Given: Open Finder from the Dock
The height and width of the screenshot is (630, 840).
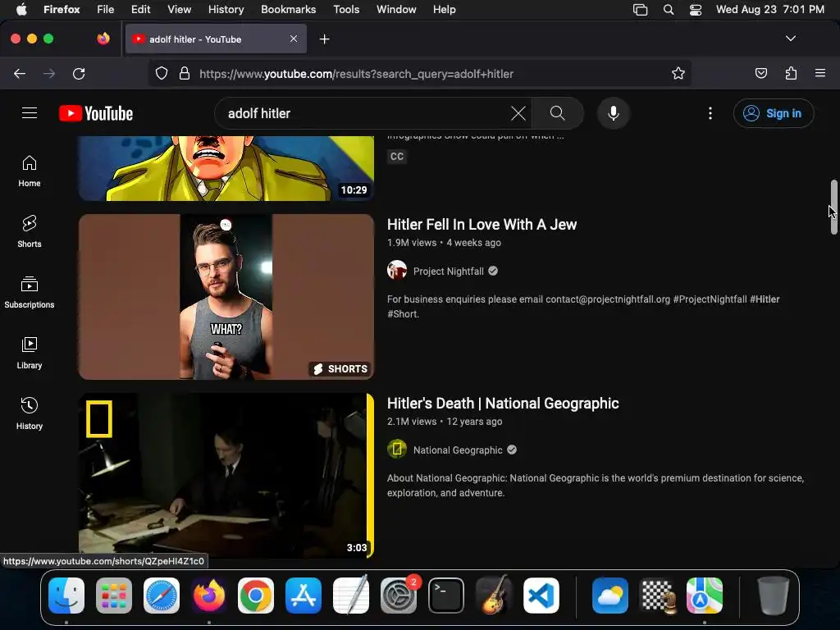Looking at the screenshot, I should pos(66,596).
